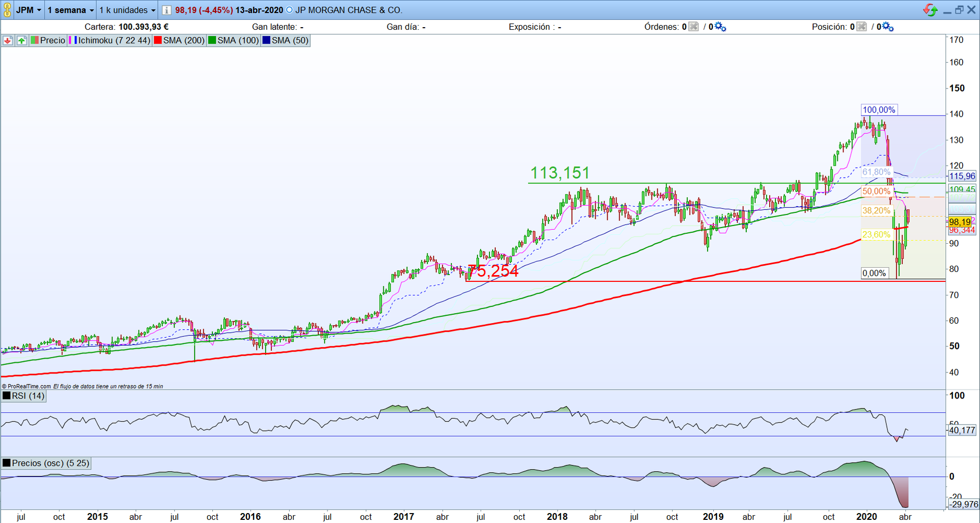Image resolution: width=980 pixels, height=523 pixels.
Task: Open the SMA (200) indicator settings
Action: point(179,40)
